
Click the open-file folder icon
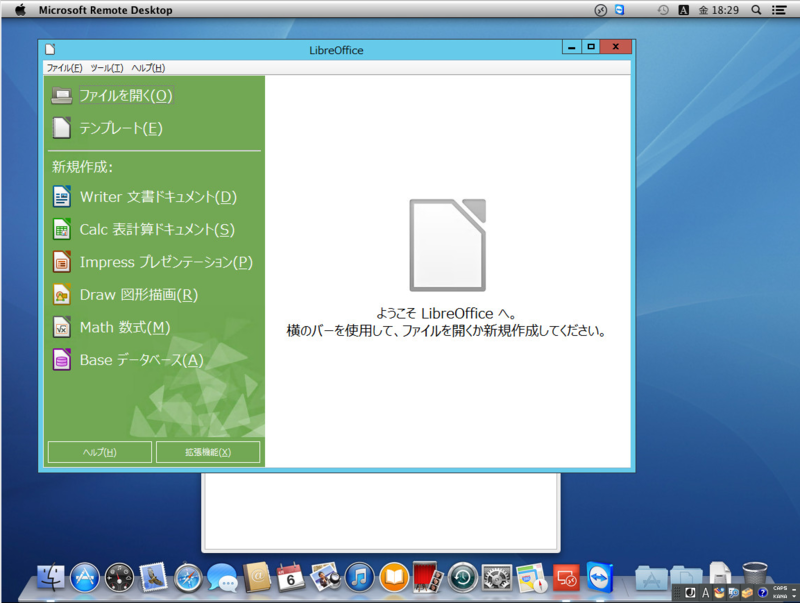click(x=62, y=96)
